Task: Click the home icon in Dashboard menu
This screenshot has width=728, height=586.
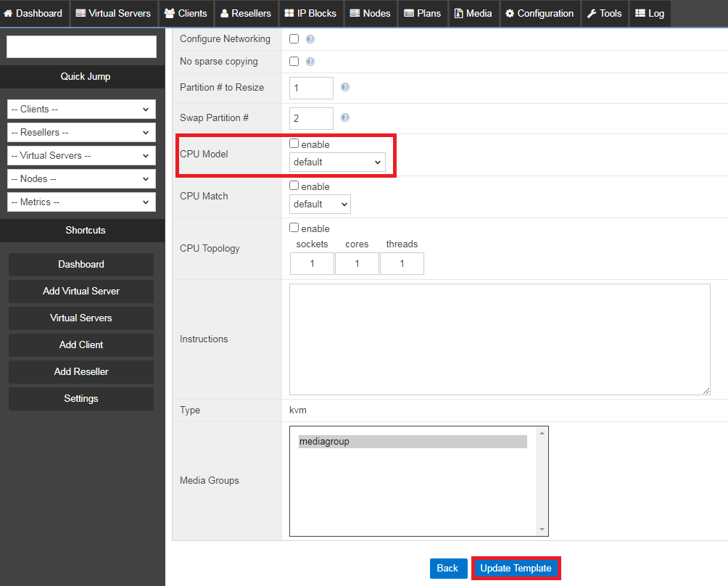Action: (x=7, y=13)
